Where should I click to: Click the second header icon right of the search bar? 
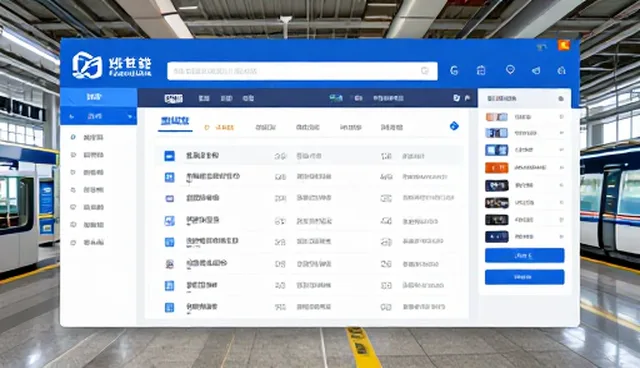481,71
